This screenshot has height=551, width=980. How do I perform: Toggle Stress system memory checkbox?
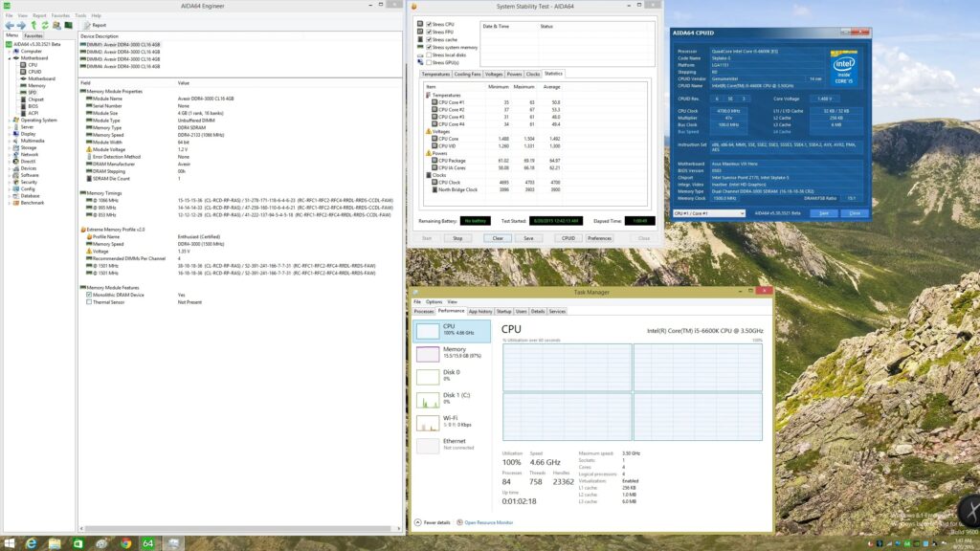(x=429, y=47)
